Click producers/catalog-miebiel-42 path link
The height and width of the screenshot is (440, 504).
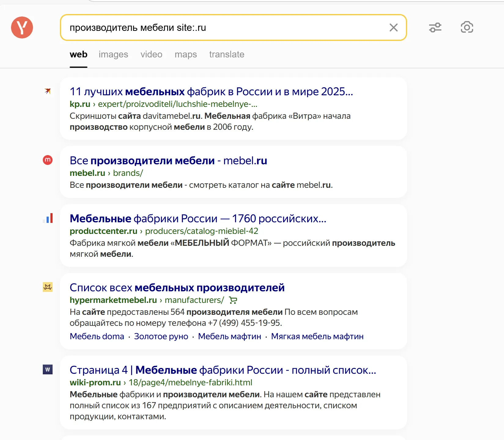(202, 231)
